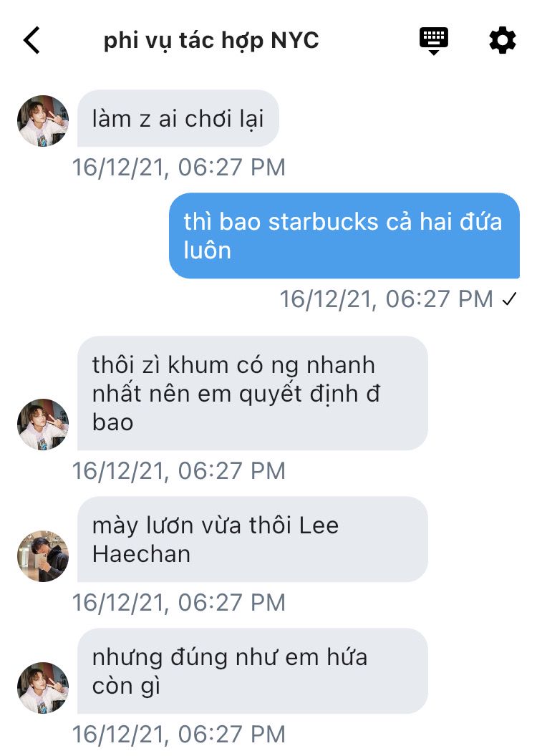Tap the chat title "phi vụ tác hợp NYC"
The image size is (537, 756).
point(211,41)
